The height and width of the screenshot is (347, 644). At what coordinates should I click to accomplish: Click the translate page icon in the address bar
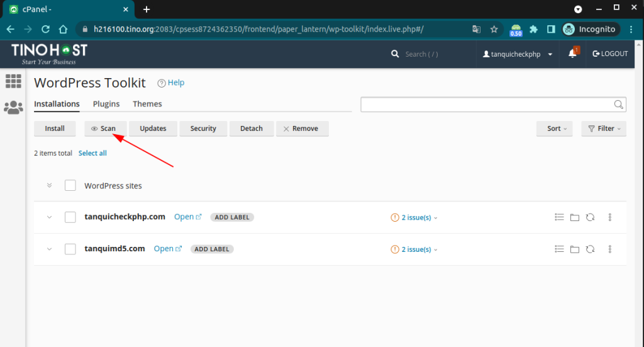(x=477, y=29)
